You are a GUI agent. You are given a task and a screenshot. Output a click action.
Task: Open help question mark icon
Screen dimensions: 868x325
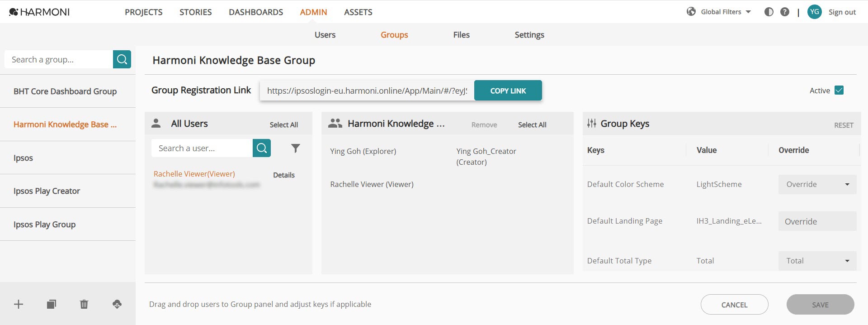pos(785,12)
